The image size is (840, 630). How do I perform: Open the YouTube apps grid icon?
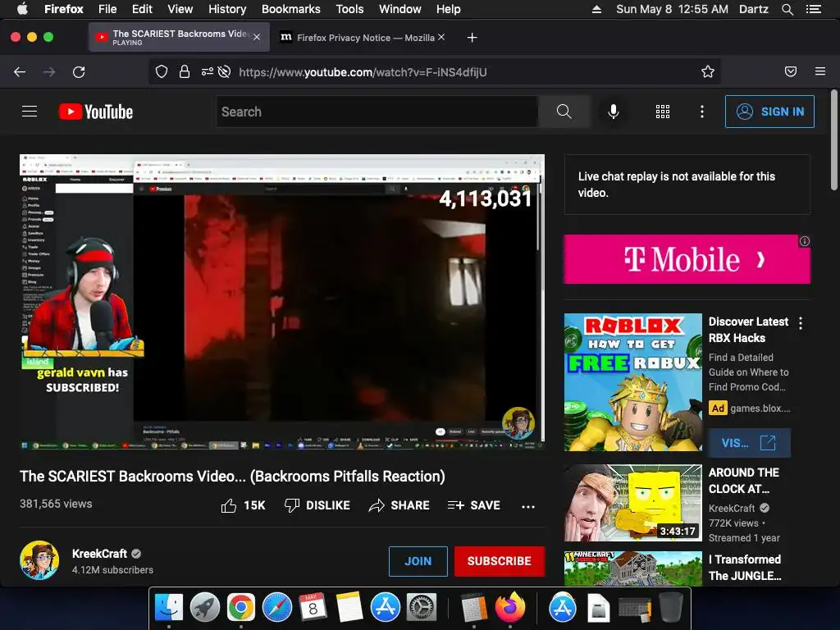(x=663, y=112)
